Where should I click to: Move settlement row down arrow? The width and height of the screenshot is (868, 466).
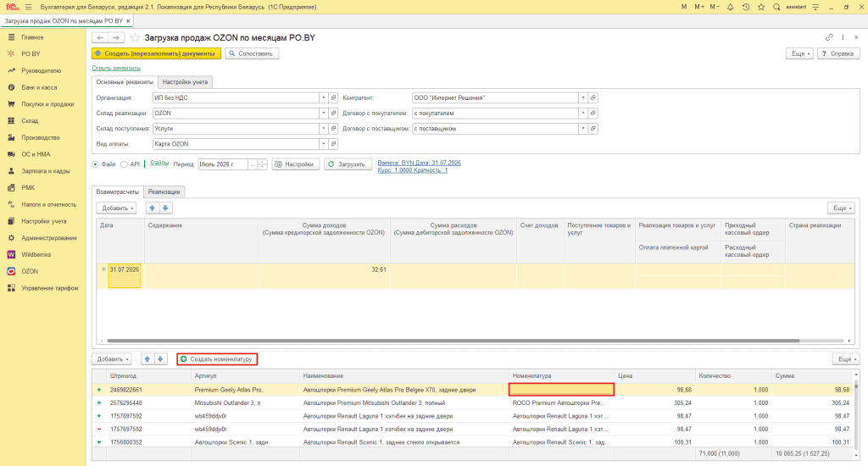pyautogui.click(x=165, y=208)
